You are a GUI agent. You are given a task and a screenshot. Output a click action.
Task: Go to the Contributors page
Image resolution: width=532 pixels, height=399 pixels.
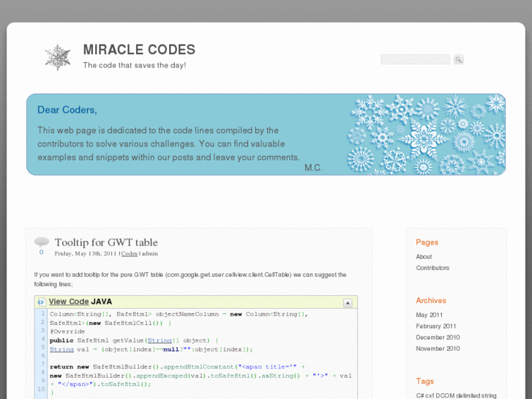tap(432, 268)
